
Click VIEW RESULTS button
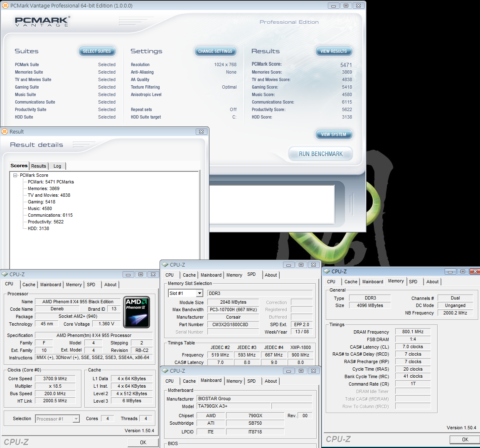[334, 51]
